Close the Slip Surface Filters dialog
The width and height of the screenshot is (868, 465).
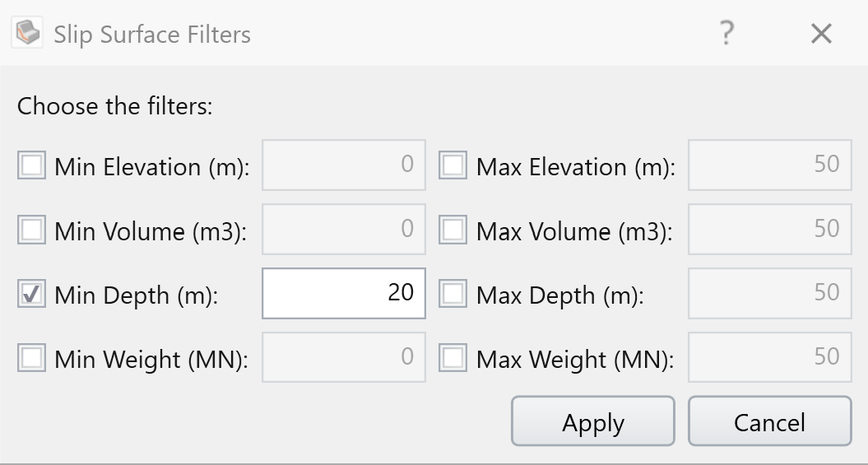(821, 34)
